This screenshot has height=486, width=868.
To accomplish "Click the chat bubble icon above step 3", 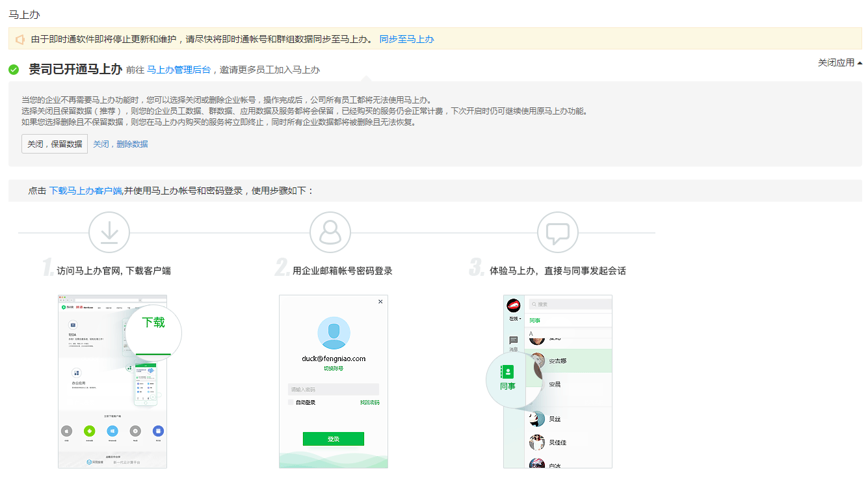I will (x=558, y=232).
